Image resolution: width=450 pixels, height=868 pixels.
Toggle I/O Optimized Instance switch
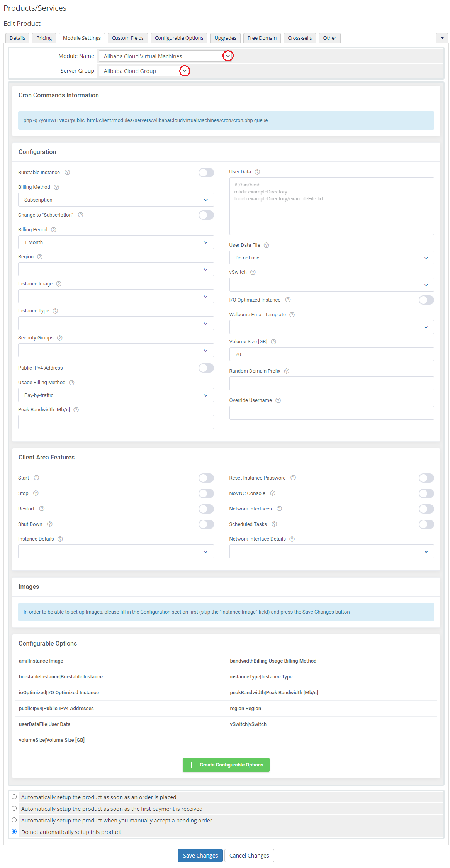[x=426, y=300]
